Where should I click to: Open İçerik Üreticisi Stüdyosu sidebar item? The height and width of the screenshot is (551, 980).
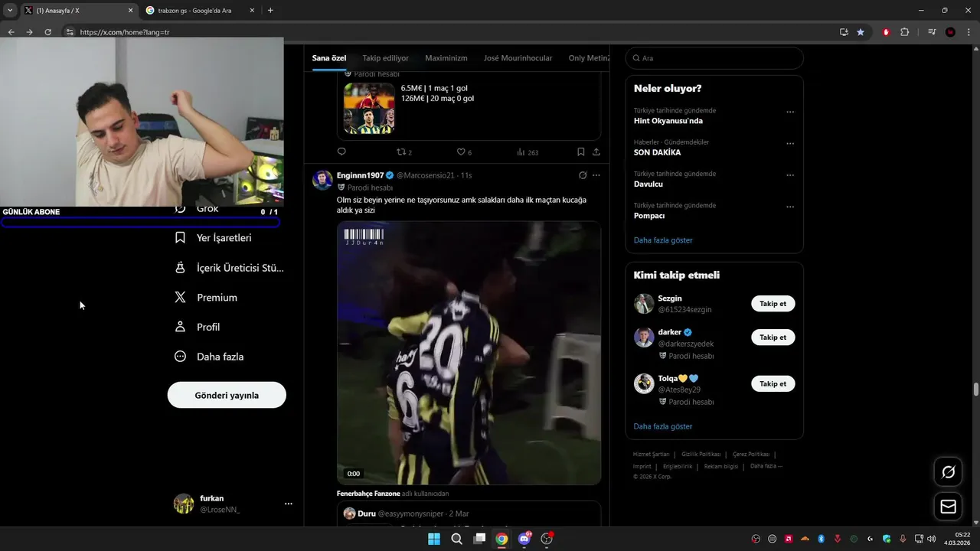[229, 268]
